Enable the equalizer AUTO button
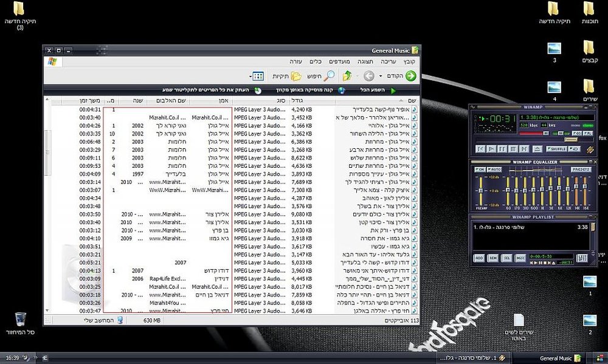Screen dimensions: 608x364 tap(494, 170)
